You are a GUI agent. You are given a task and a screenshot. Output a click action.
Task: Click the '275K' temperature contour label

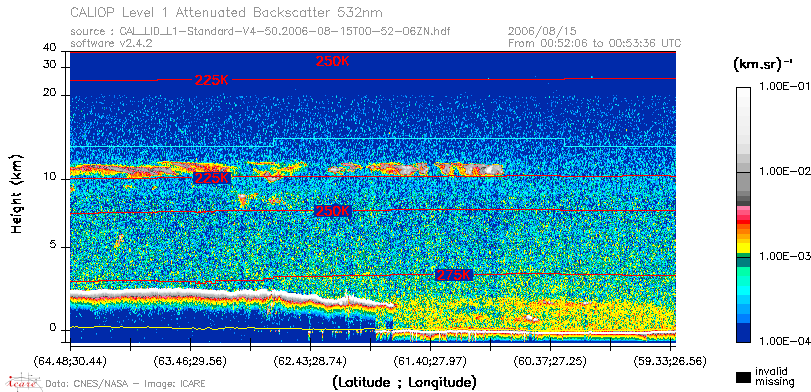(455, 275)
